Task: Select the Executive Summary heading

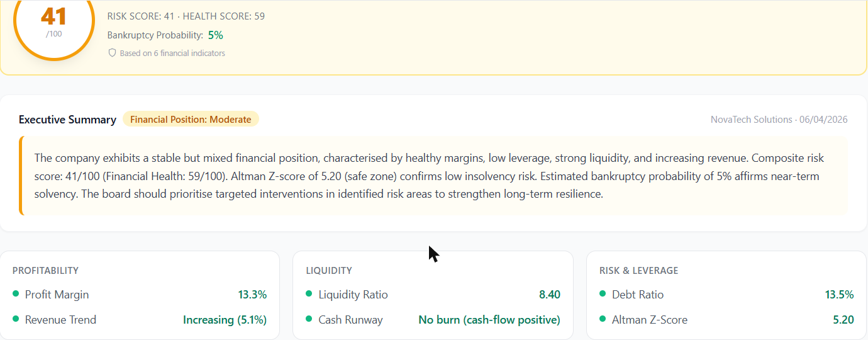Action: click(67, 120)
